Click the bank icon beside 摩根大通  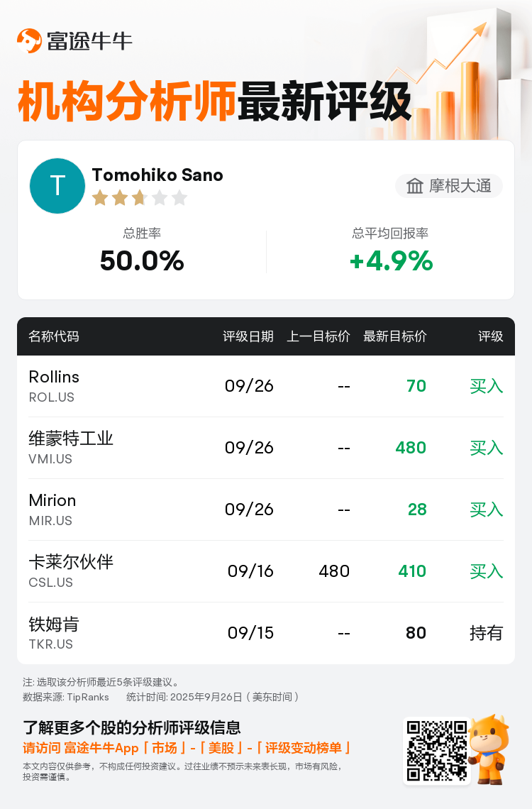[414, 186]
